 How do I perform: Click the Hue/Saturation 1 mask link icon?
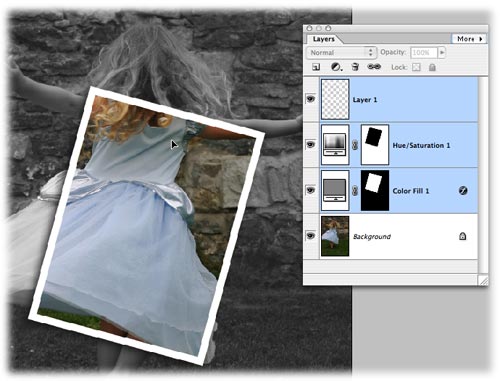coord(355,145)
